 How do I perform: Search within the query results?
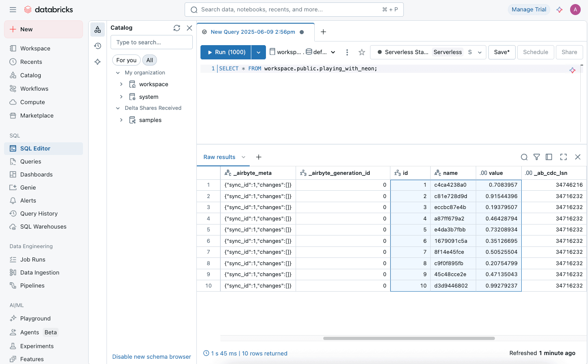click(524, 157)
